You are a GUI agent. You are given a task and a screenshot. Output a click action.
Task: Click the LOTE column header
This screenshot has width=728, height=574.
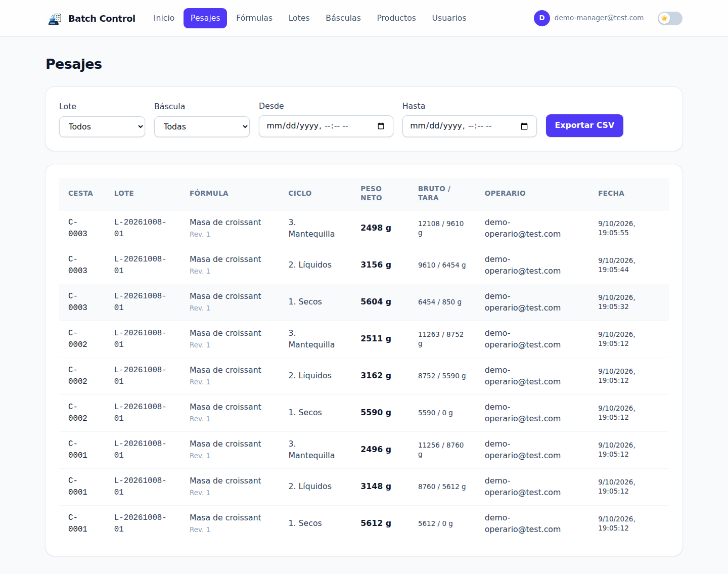click(124, 193)
